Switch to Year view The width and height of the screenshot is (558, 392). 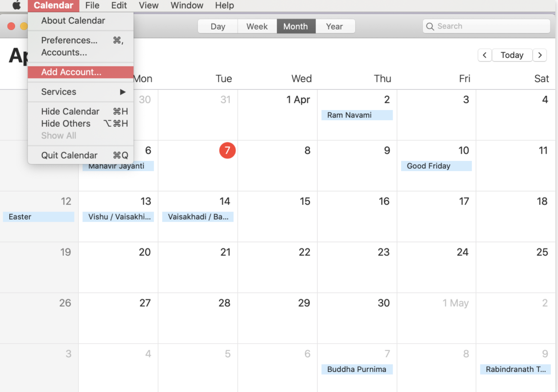335,26
